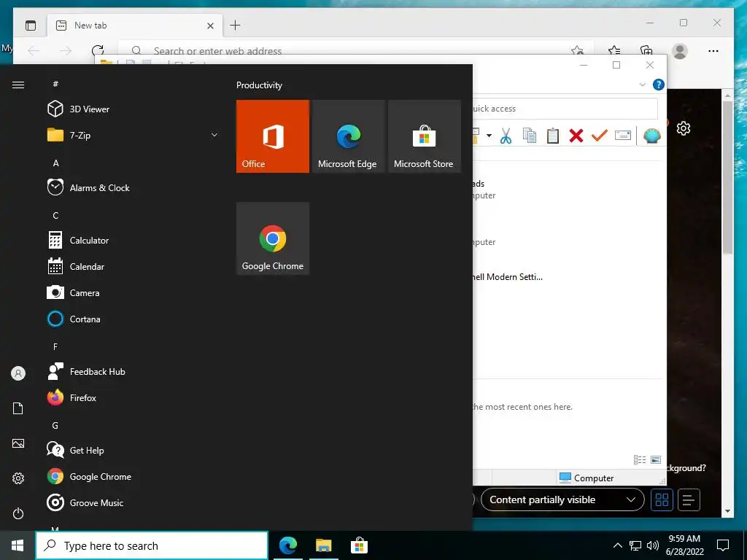
Task: Open Documents from Start sidebar
Action: pos(18,408)
